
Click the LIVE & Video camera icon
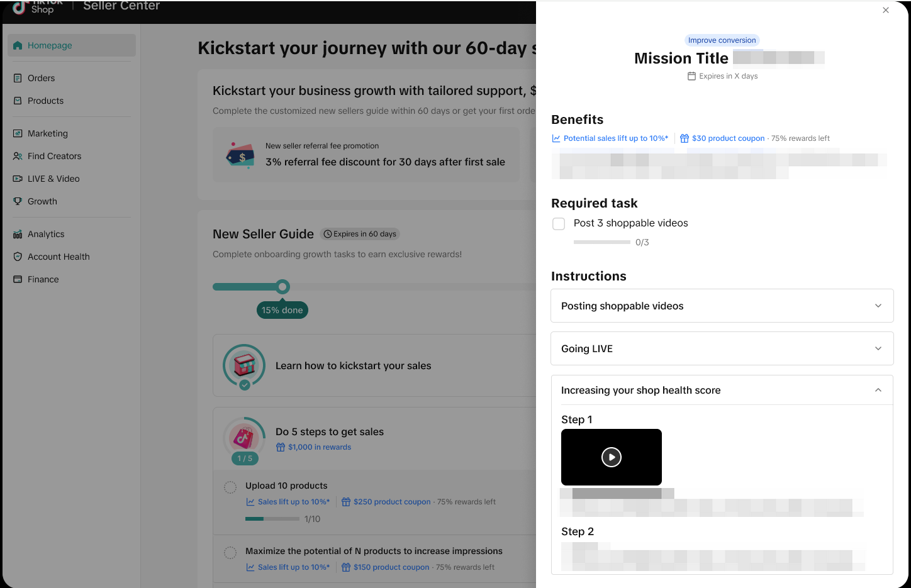18,179
